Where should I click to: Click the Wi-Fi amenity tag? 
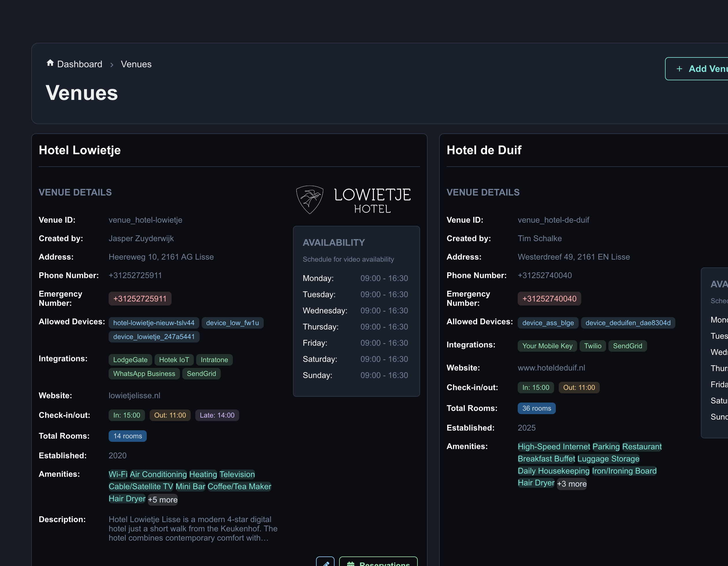(x=118, y=474)
